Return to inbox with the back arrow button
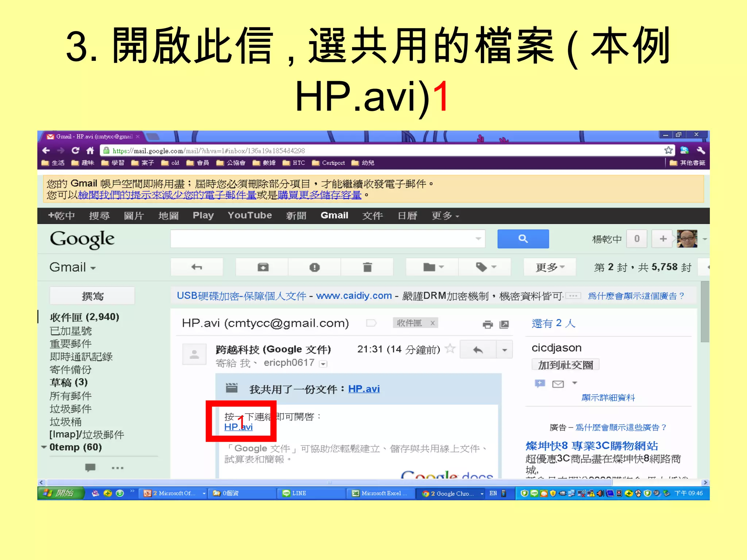Viewport: 747px width, 560px height. [197, 267]
